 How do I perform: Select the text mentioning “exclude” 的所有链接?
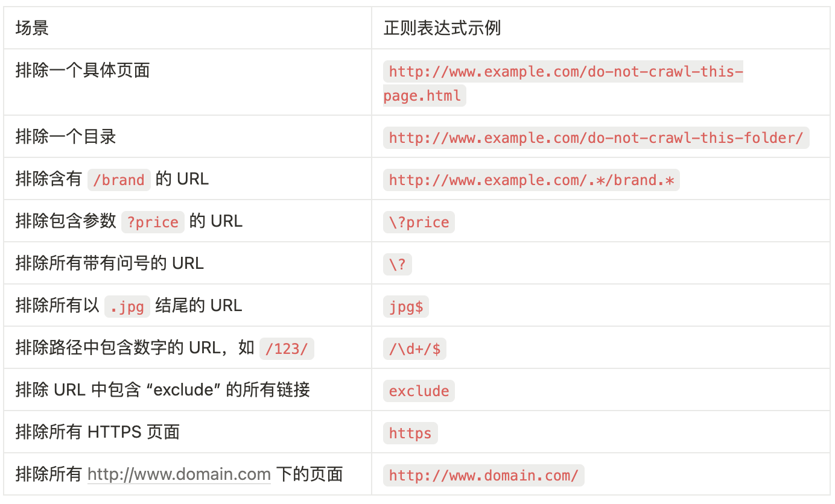(163, 390)
